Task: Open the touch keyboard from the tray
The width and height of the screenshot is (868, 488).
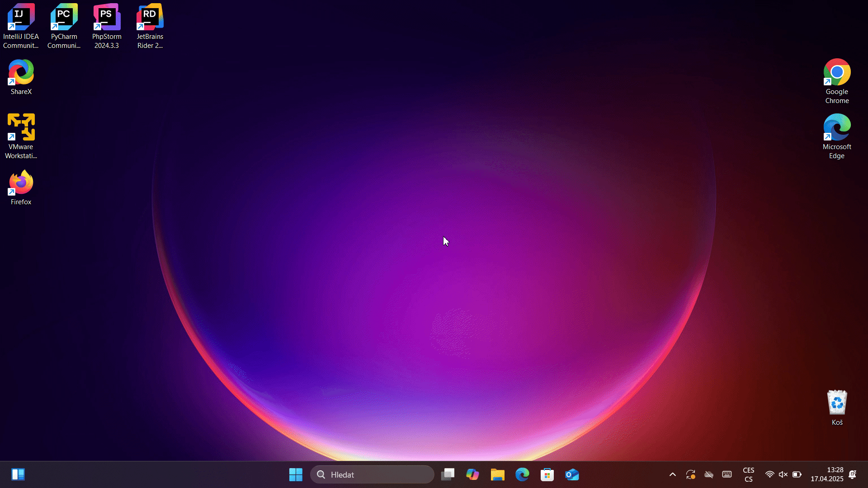Action: [x=727, y=474]
